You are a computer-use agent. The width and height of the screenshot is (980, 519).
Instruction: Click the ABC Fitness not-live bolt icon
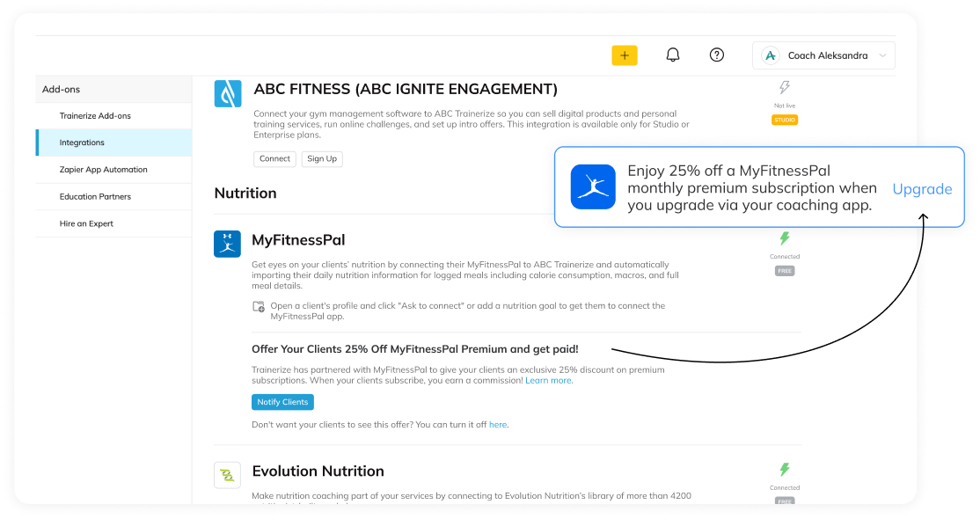click(785, 88)
